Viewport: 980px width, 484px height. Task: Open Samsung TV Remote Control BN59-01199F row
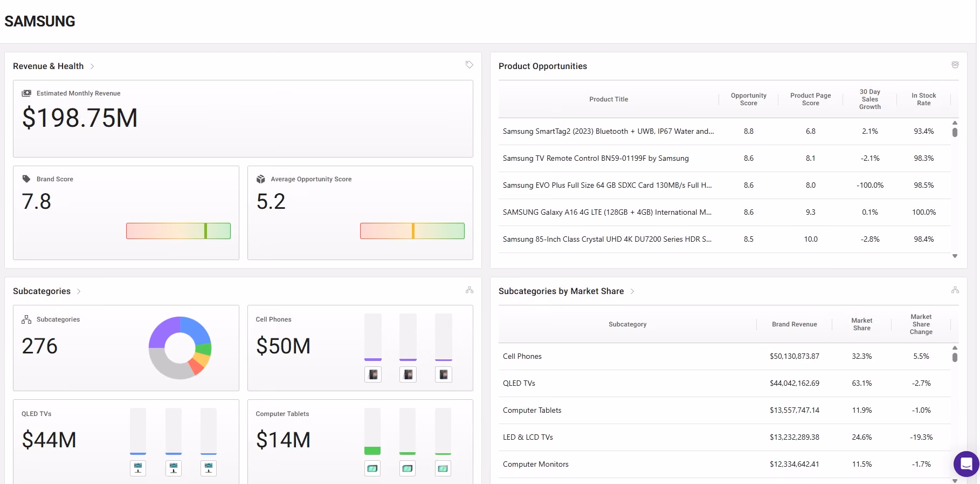[724, 158]
